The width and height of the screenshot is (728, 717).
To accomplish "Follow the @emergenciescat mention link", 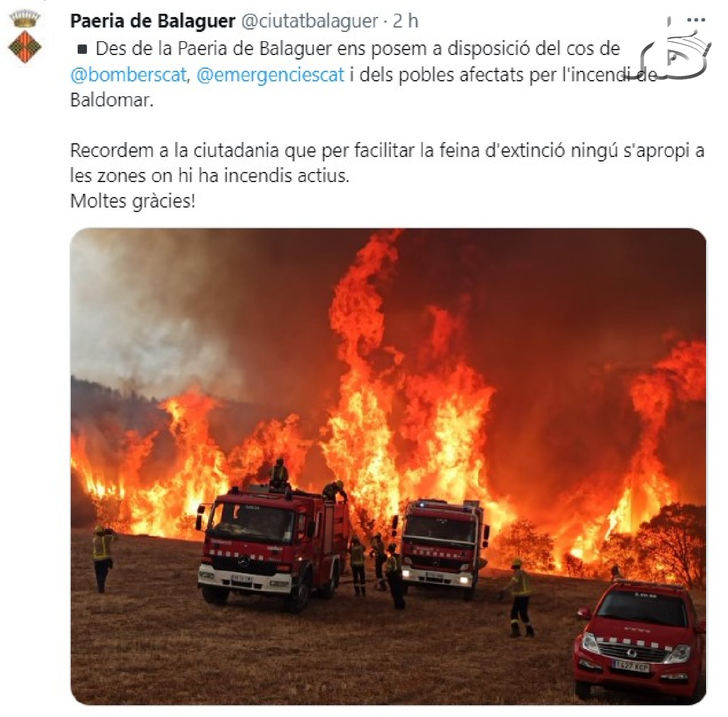I will click(x=270, y=75).
